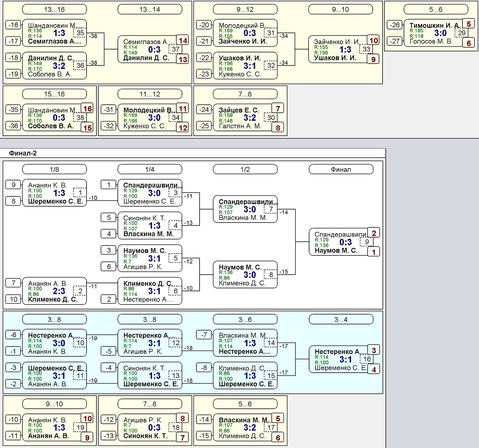
Task: Click the 3...4 round header
Action: [341, 320]
